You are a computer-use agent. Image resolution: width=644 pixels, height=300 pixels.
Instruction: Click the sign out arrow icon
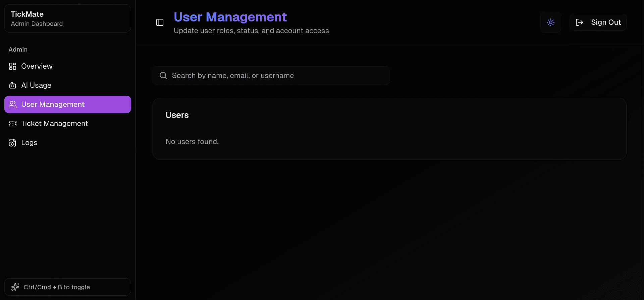(x=579, y=22)
